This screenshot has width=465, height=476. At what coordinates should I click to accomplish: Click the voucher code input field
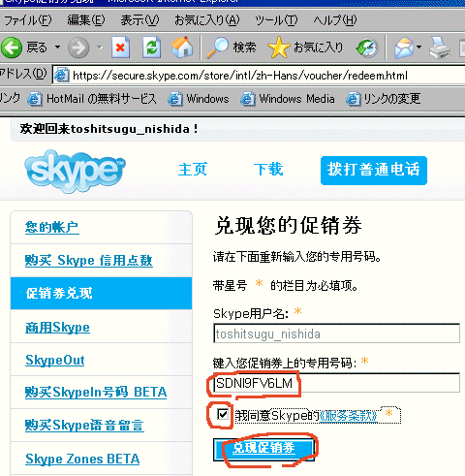click(x=336, y=383)
